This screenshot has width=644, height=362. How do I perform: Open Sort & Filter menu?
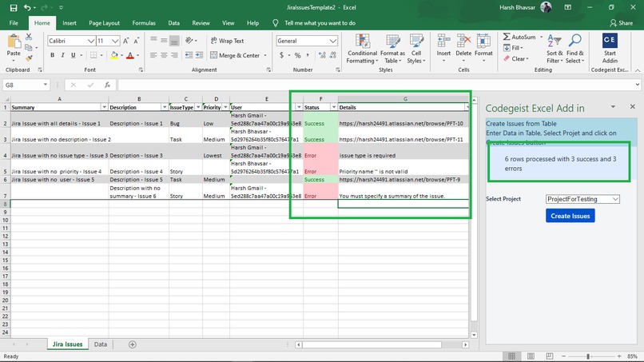pos(555,49)
